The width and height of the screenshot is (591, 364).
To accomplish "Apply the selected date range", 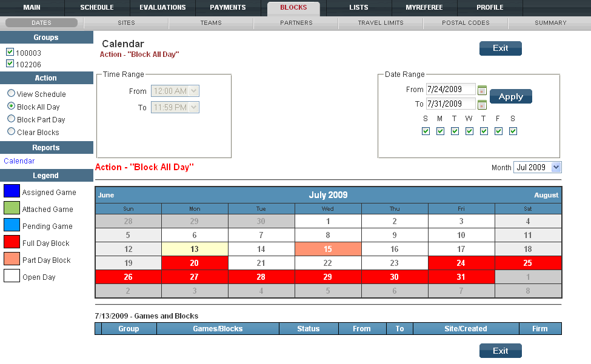I will coord(511,96).
